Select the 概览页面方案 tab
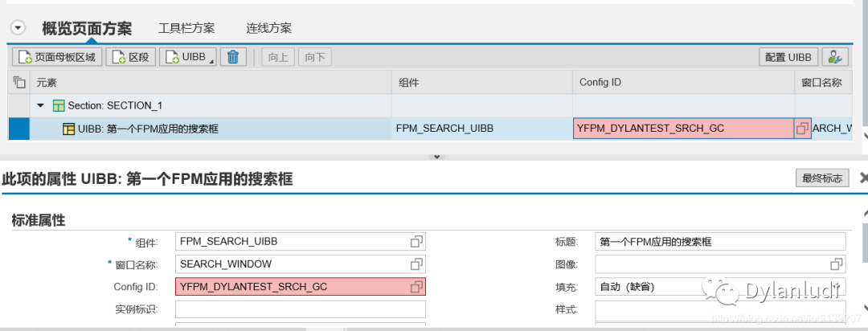 coord(87,28)
